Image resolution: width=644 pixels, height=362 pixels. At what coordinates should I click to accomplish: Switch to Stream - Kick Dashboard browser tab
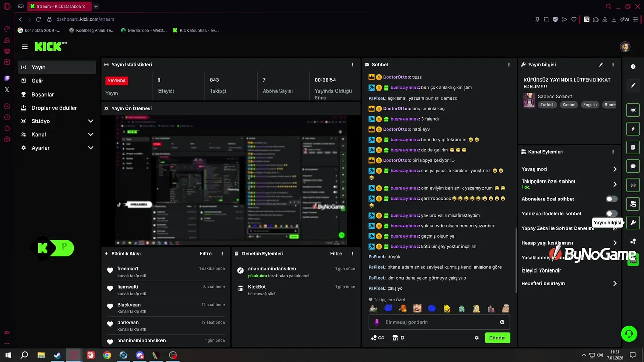59,6
